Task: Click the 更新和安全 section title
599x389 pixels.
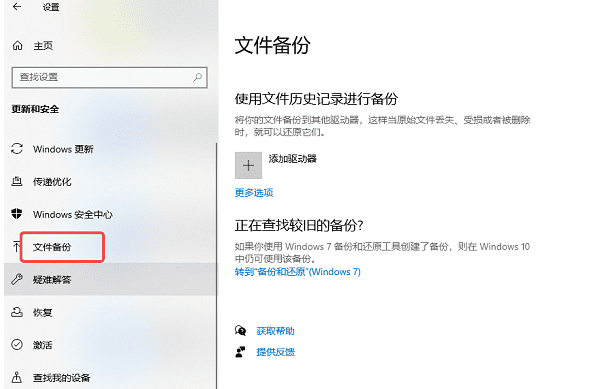Action: (x=35, y=109)
